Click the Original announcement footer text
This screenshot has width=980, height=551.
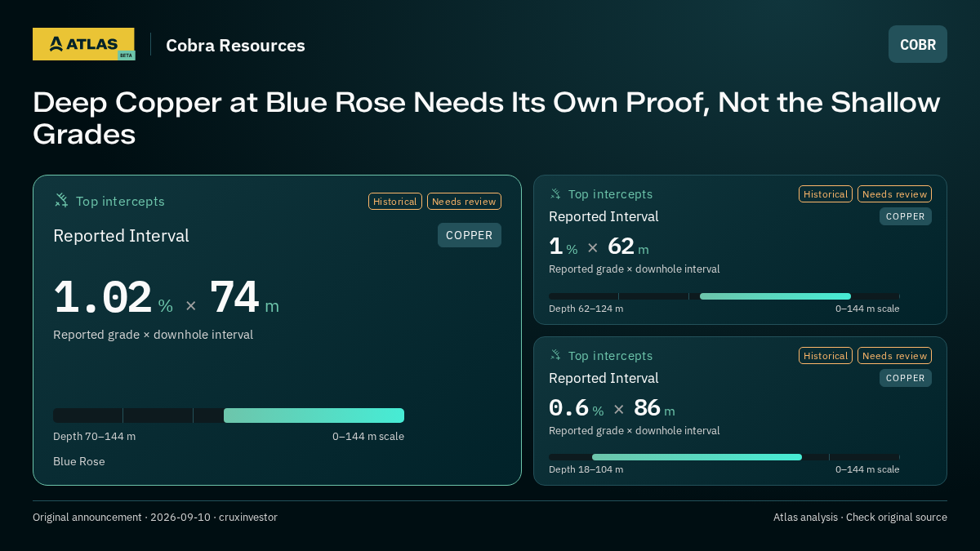155,518
